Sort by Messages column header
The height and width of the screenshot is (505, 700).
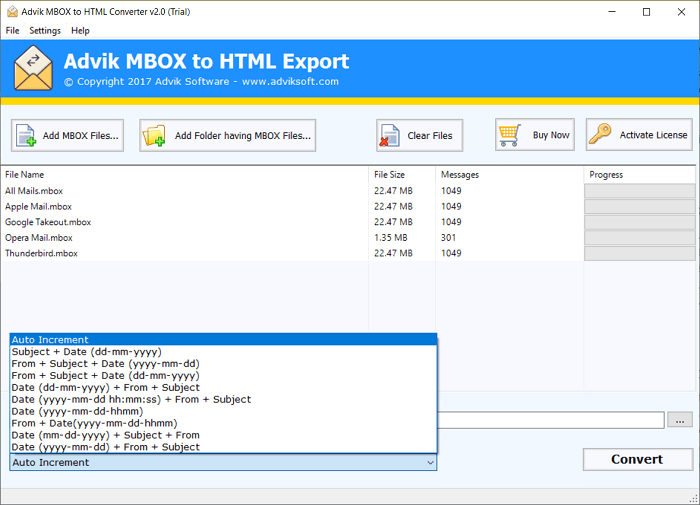coord(509,175)
